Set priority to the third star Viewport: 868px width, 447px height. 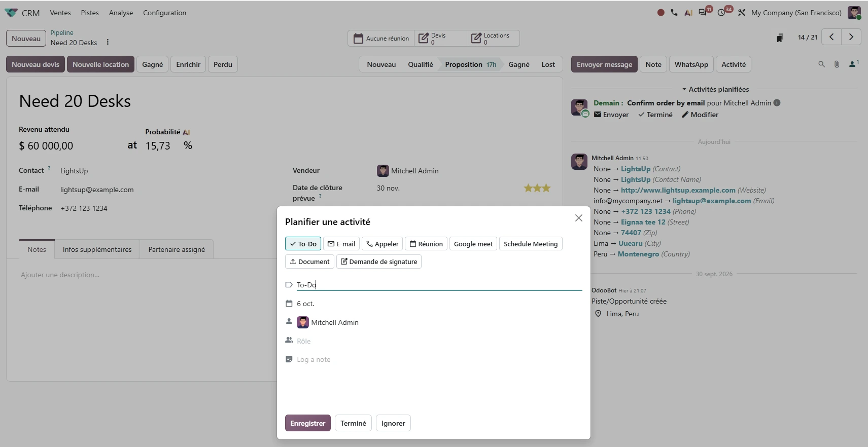pyautogui.click(x=546, y=188)
